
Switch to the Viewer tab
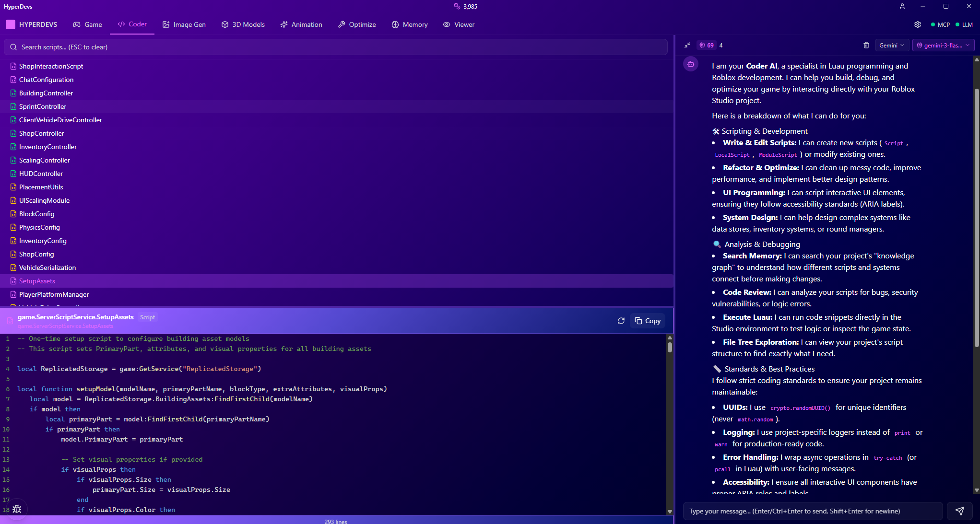(459, 24)
